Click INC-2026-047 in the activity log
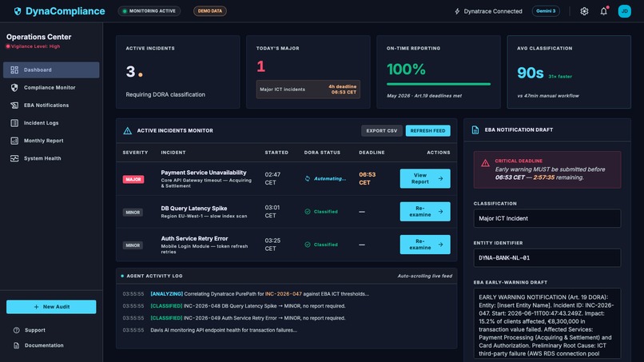644x362 pixels. click(x=284, y=294)
